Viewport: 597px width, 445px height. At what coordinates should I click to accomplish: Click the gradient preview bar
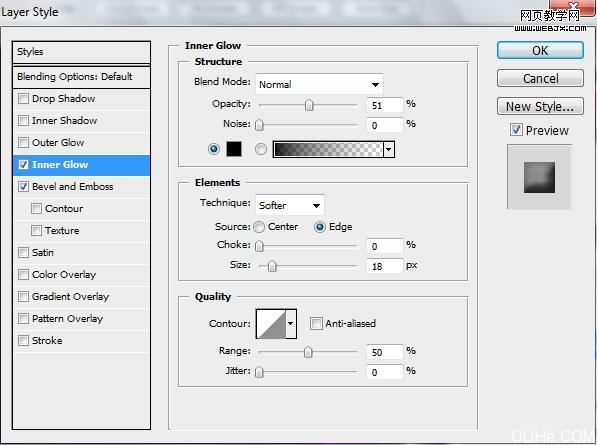pyautogui.click(x=328, y=149)
